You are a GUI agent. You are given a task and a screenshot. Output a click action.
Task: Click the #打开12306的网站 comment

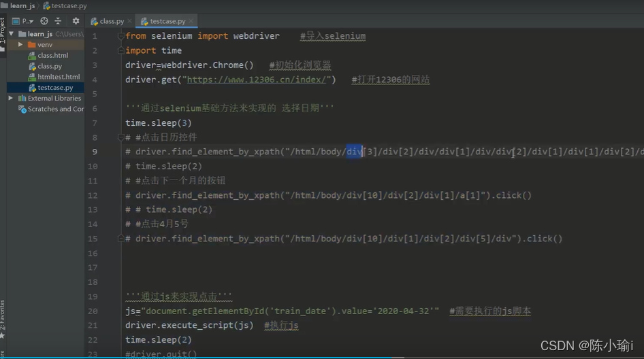point(391,80)
